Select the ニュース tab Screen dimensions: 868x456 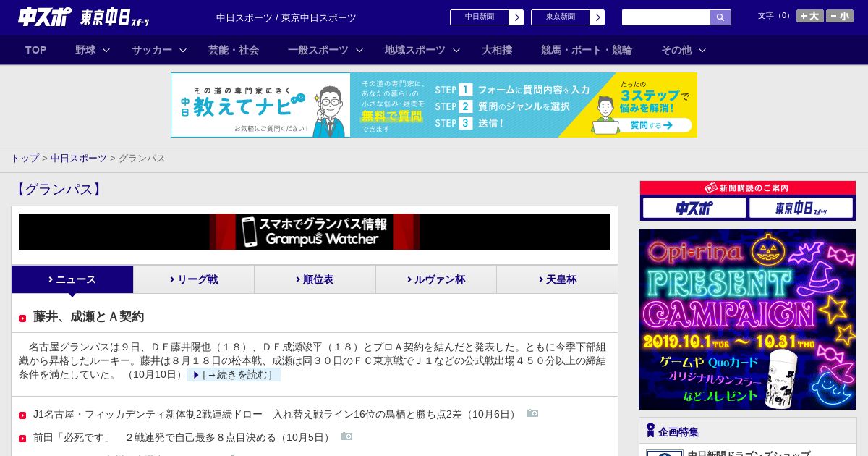point(72,279)
